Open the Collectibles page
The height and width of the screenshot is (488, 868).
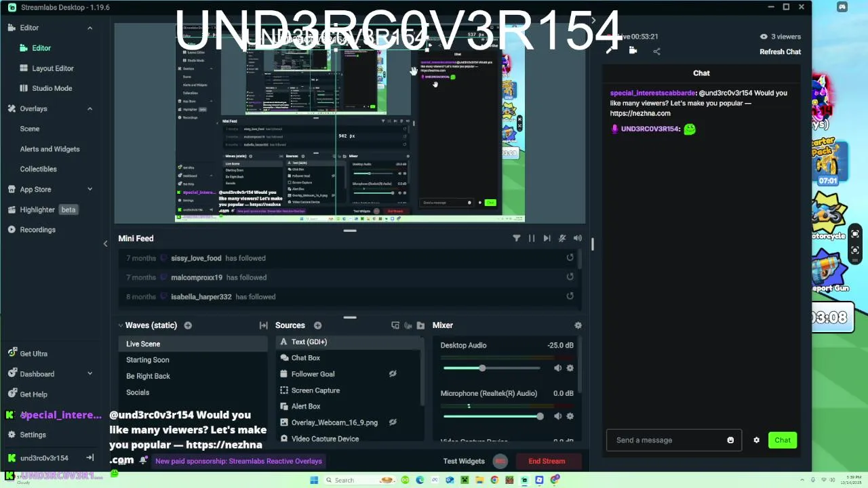point(38,169)
